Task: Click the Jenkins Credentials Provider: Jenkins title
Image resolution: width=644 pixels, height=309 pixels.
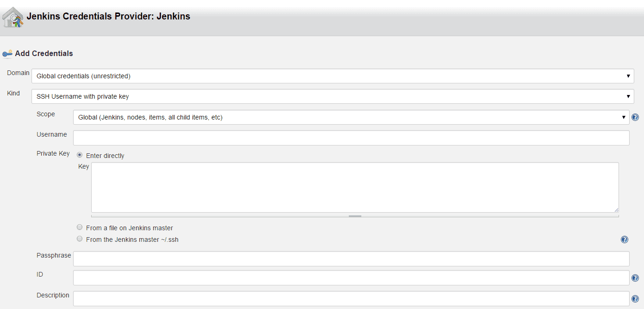Action: point(108,17)
